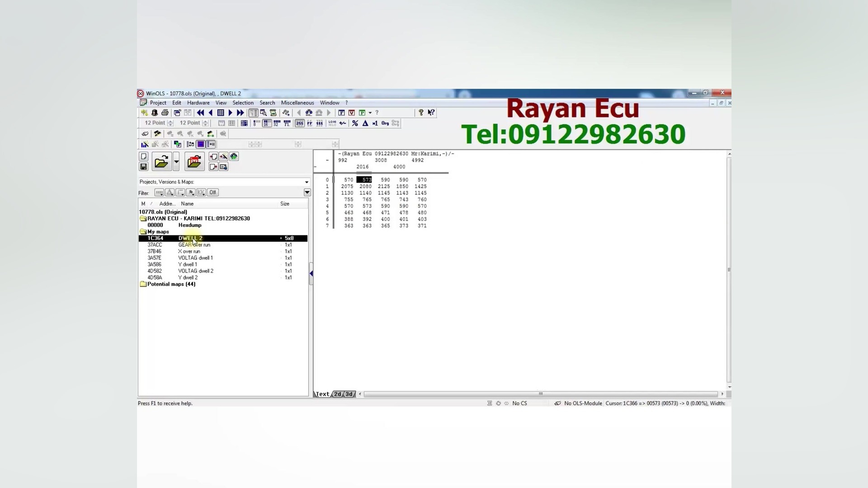Click the plus/minus sign icon
This screenshot has width=868, height=488.
click(343, 123)
